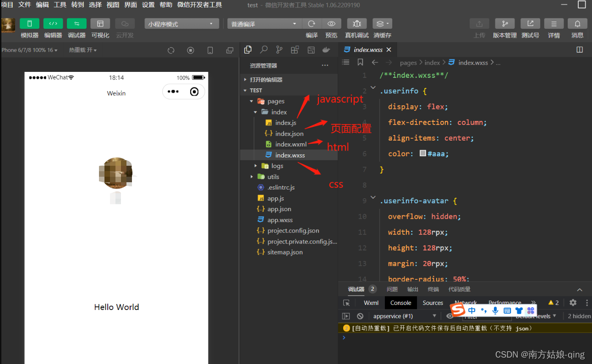Screen dimensions: 592x364
Task: Open 普通编译 compile mode dropdown
Action: click(264, 24)
